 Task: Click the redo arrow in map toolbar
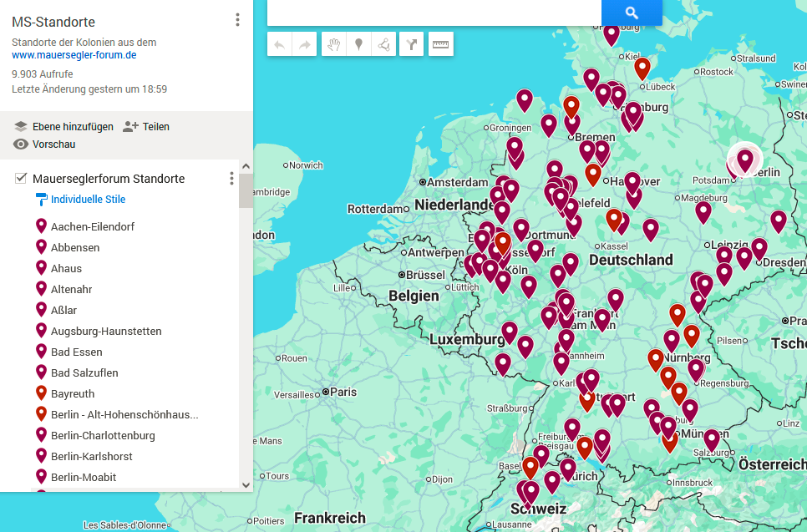pyautogui.click(x=304, y=44)
